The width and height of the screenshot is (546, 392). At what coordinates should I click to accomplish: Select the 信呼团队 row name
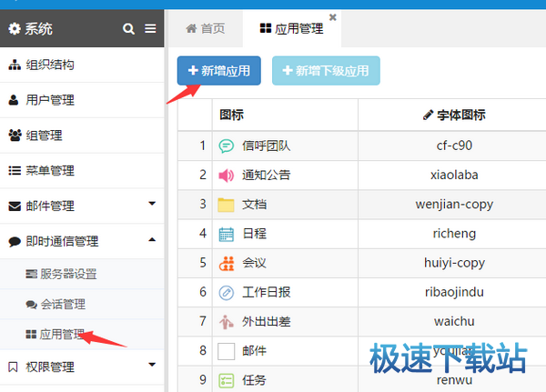click(x=267, y=146)
